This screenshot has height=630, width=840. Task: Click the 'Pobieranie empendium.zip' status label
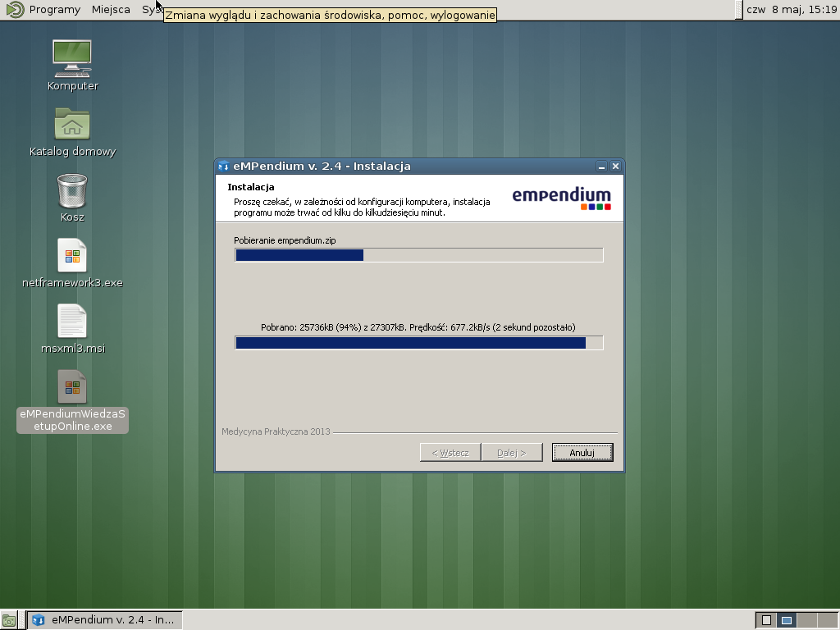point(285,240)
